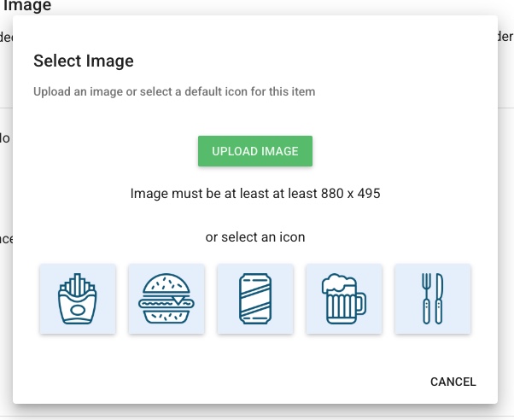Viewport: 514px width, 420px height.
Task: Start uploading a custom image file
Action: pos(255,151)
